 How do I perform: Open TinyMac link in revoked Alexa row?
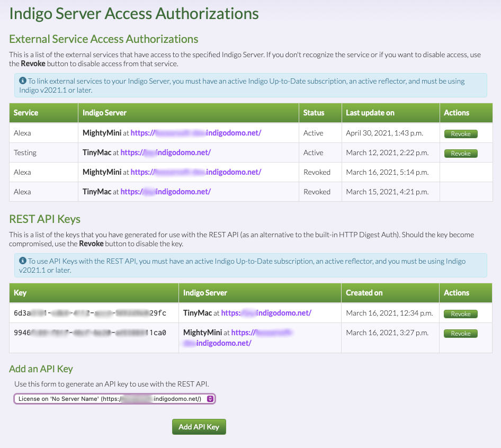tap(166, 192)
